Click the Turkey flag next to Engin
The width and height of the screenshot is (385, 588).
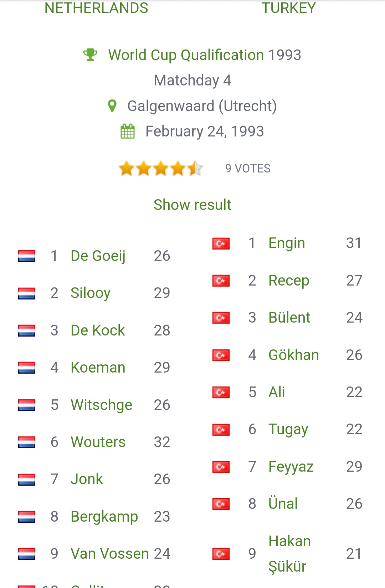(221, 244)
